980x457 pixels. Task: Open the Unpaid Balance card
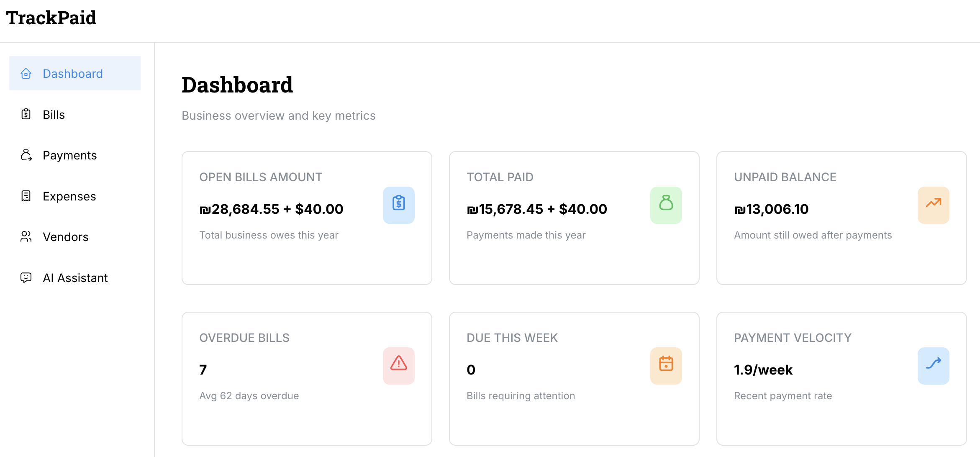pyautogui.click(x=841, y=218)
